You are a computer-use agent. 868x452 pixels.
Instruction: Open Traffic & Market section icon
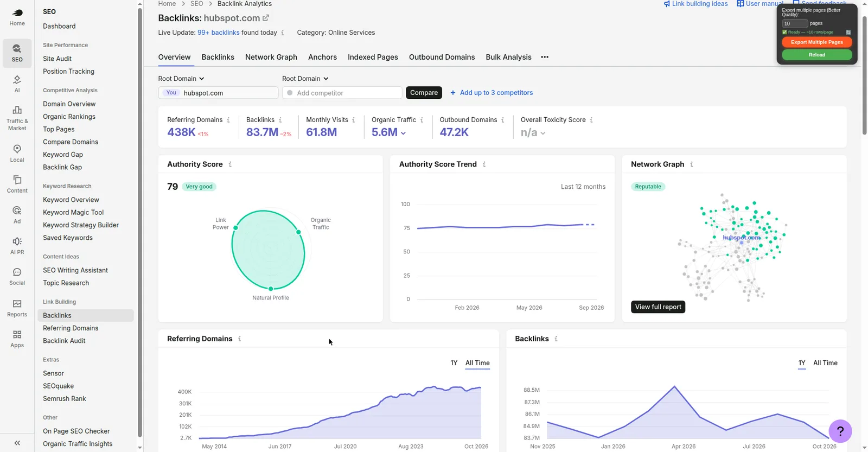click(17, 118)
